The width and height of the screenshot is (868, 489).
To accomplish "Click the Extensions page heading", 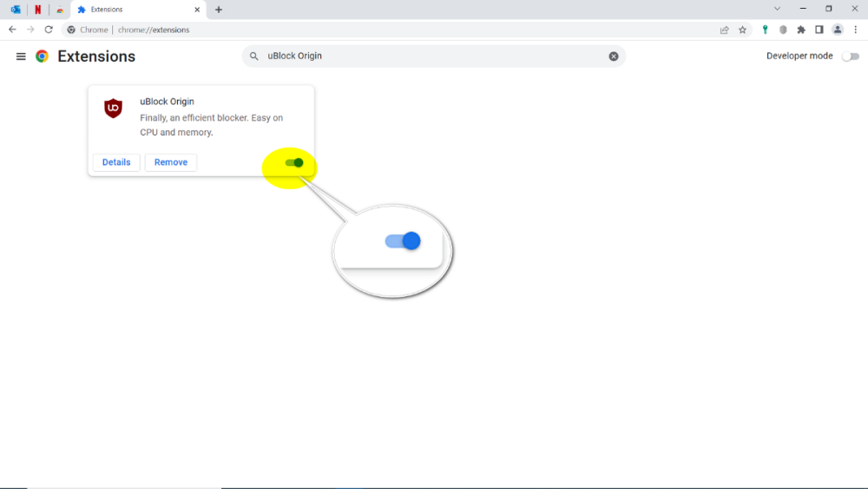I will pos(96,56).
